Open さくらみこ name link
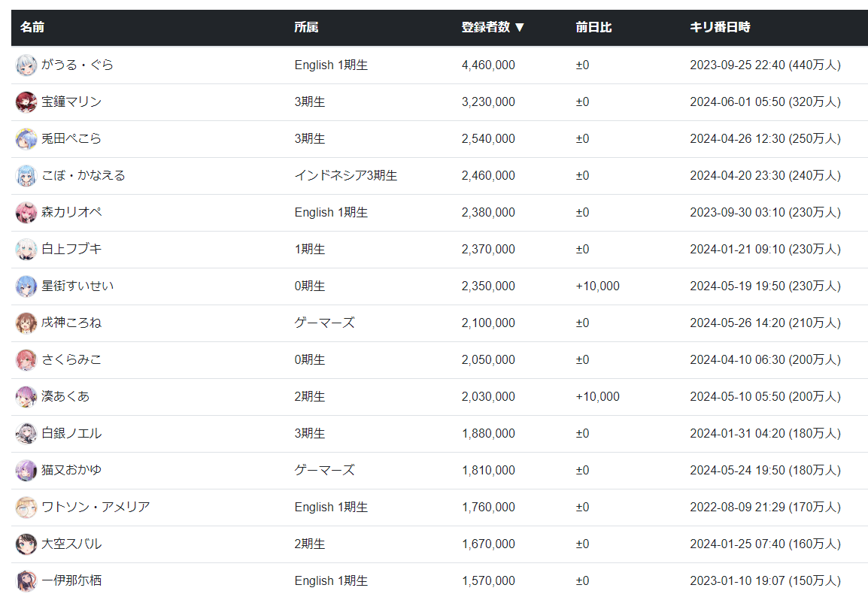Screen dimensions: 868x597 point(71,359)
